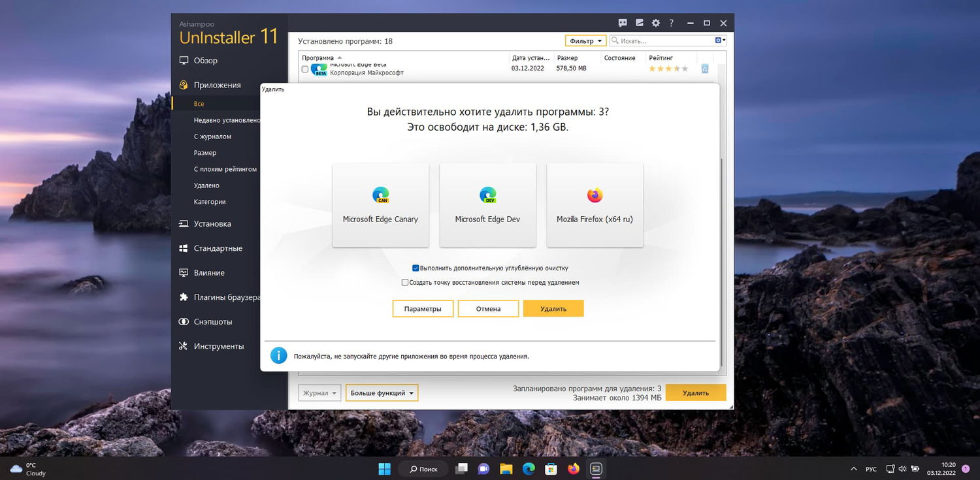Click the blue info icon in dialog

(x=278, y=356)
